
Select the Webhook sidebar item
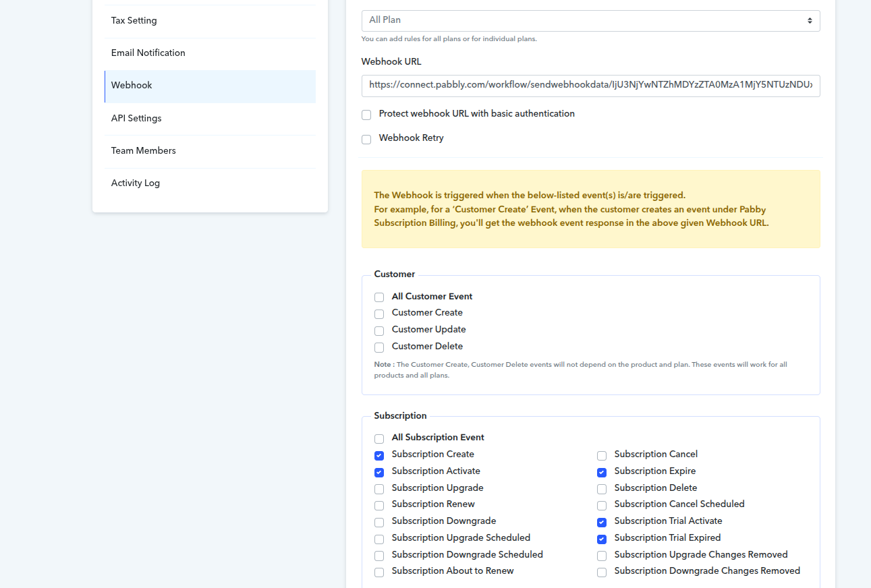[210, 86]
